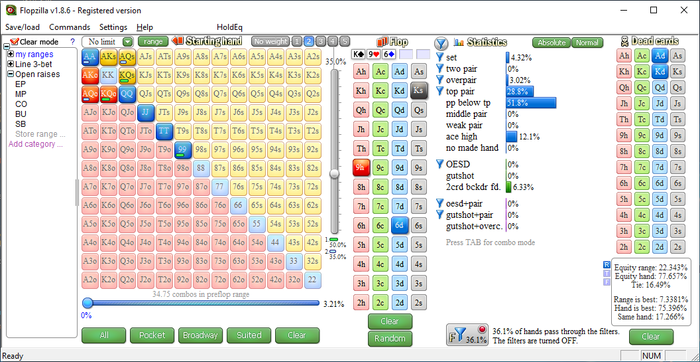Toggle the filter funnel for gutshot+pair
Screen dimensions: 700x362
(440, 215)
